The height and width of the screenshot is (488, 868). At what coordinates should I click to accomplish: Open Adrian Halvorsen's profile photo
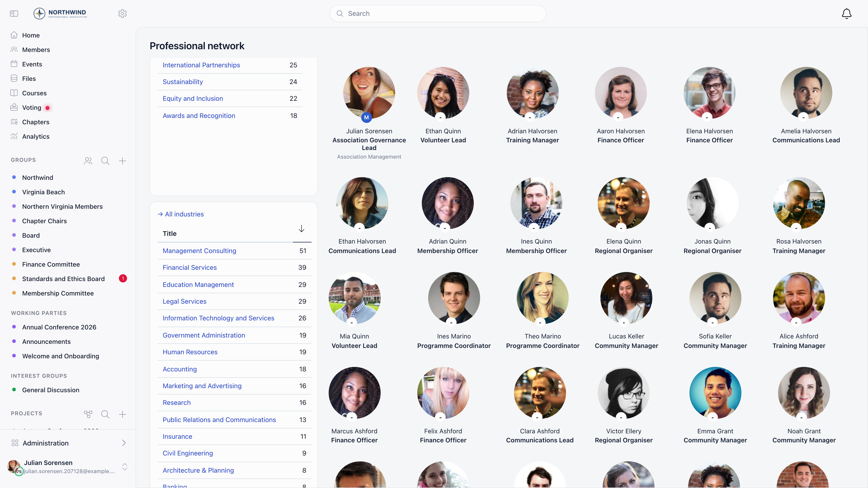coord(532,93)
